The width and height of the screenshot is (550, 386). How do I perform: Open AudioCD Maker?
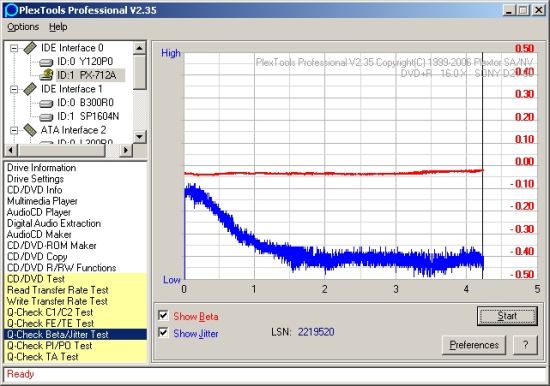pyautogui.click(x=39, y=234)
